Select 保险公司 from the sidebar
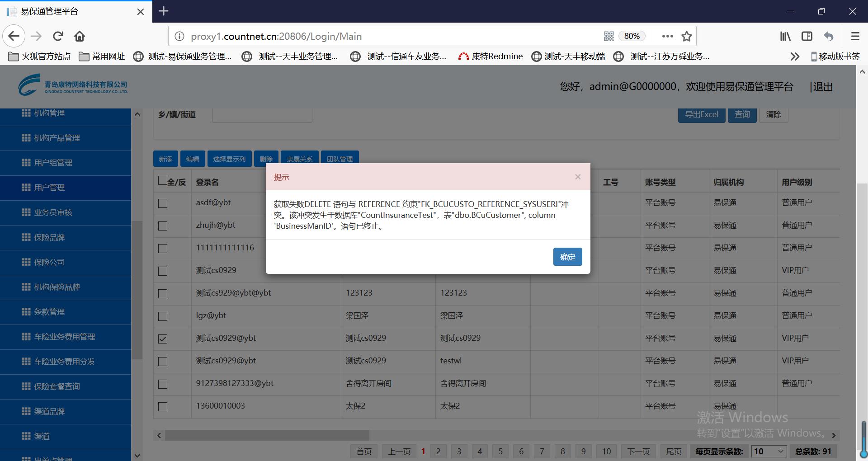Viewport: 868px width, 461px height. click(49, 262)
